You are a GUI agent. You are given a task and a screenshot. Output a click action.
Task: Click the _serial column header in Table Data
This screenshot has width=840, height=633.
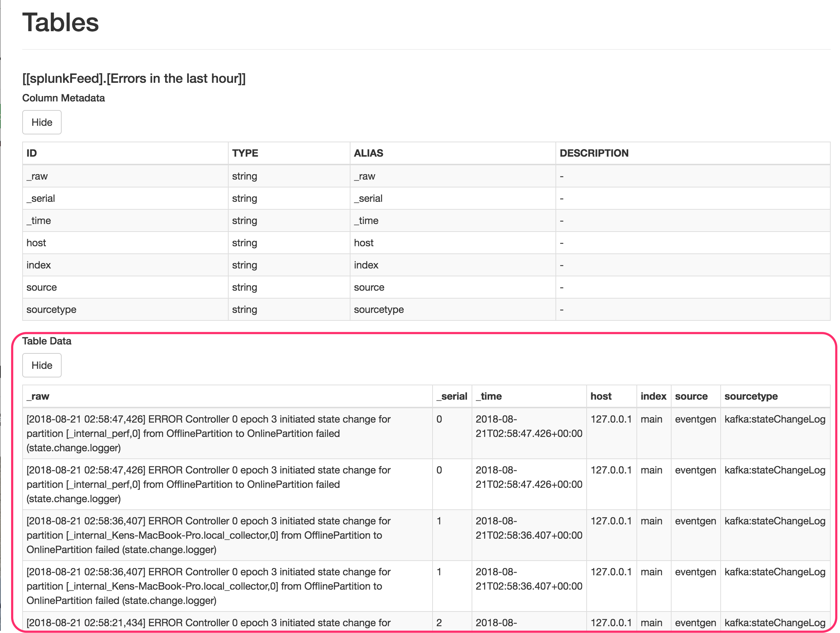(x=452, y=396)
